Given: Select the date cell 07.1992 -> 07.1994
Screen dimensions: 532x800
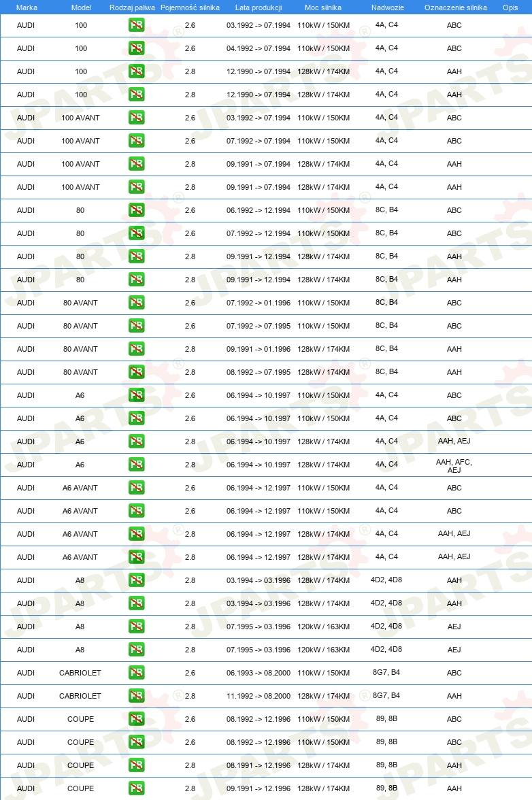Looking at the screenshot, I should click(x=259, y=141).
